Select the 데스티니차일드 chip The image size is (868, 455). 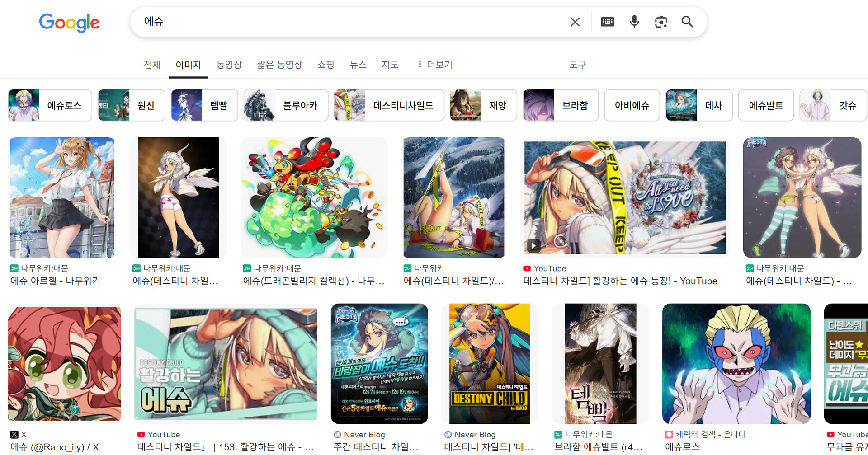pos(389,105)
